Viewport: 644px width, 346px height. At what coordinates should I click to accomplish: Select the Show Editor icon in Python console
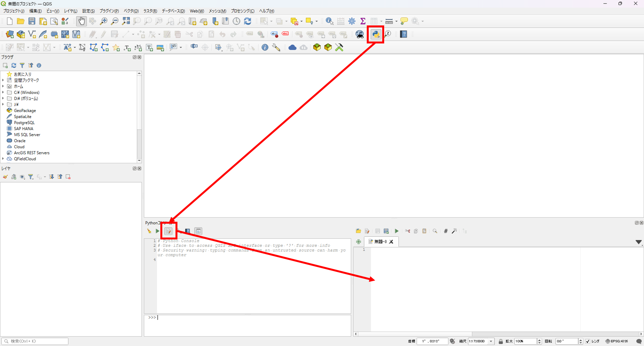tap(168, 231)
